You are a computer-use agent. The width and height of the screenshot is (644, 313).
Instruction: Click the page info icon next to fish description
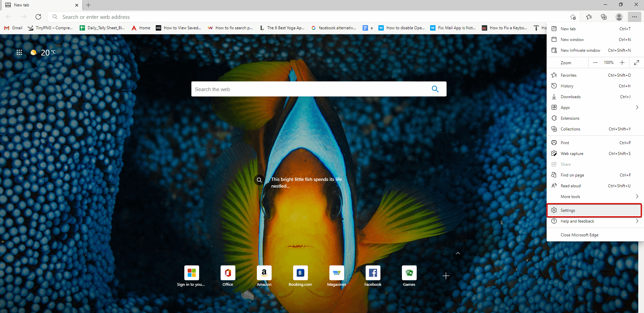tap(259, 180)
